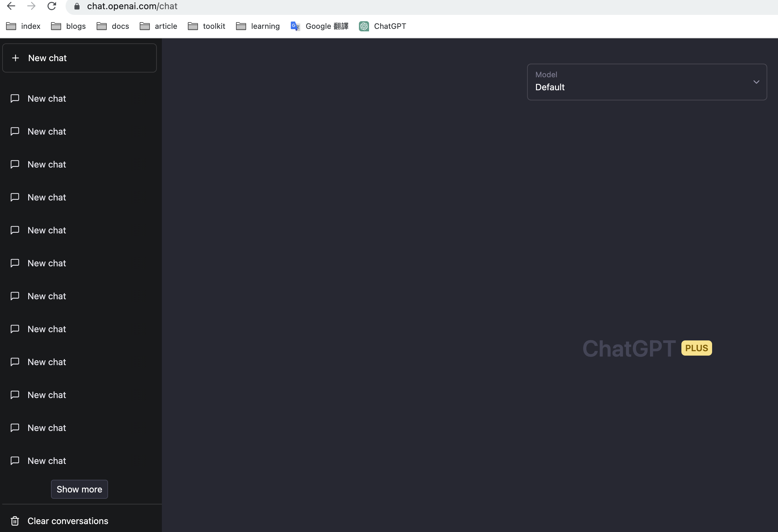Open the docs bookmarks folder
Screen dimensions: 778x532
112,26
